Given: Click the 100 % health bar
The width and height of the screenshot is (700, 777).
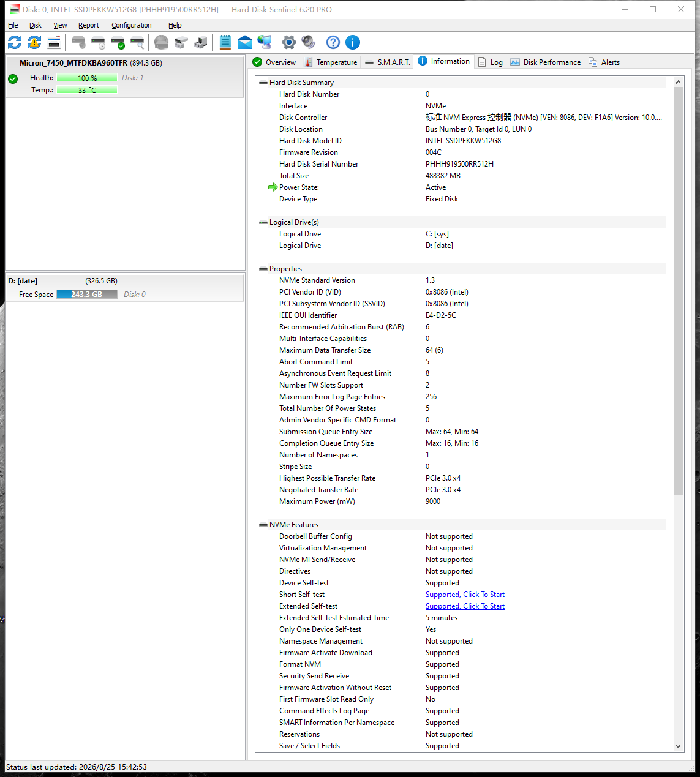Looking at the screenshot, I should [87, 78].
